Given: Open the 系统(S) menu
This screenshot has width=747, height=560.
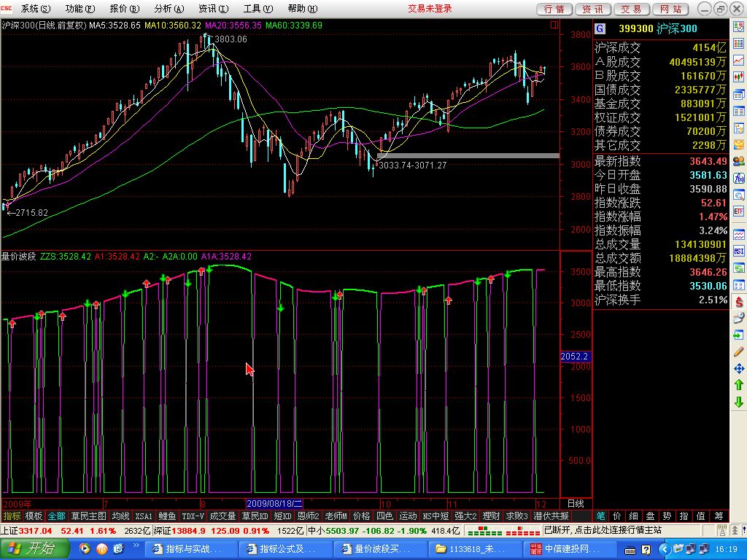Looking at the screenshot, I should [35, 9].
